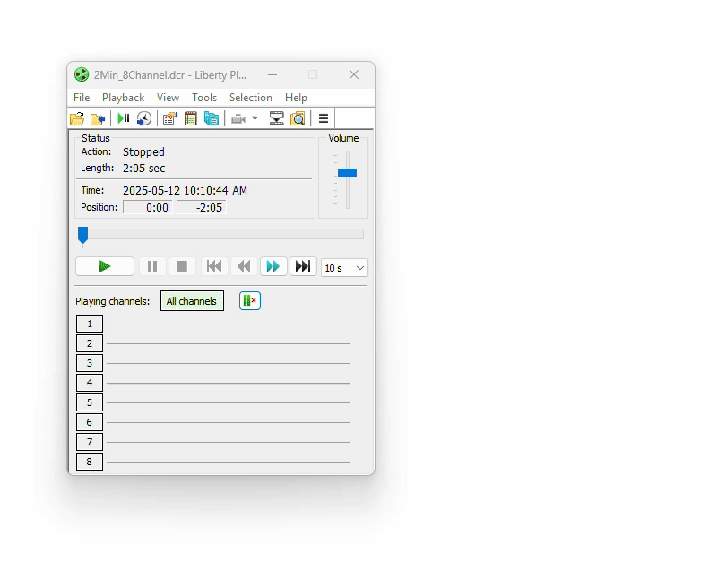The width and height of the screenshot is (726, 588).
Task: Click the fast forward button
Action: click(x=273, y=266)
